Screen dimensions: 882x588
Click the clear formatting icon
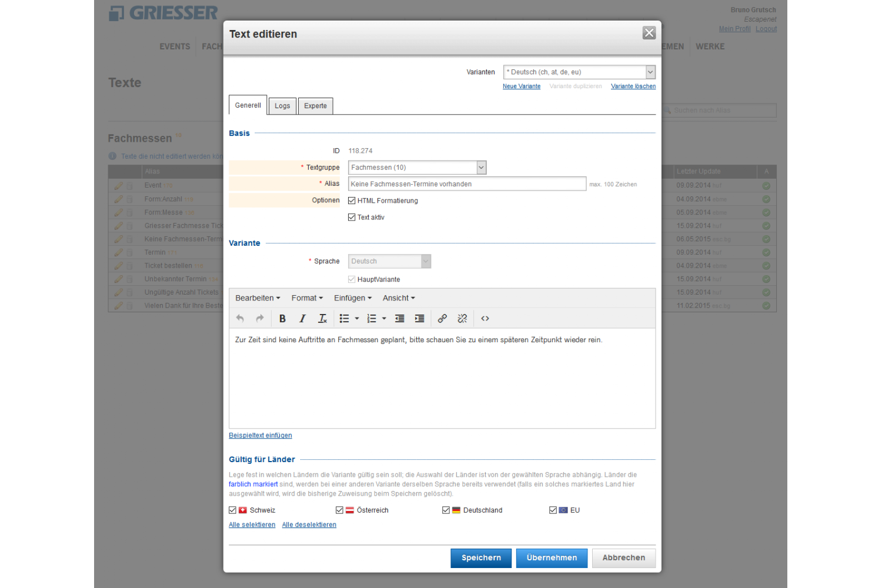coord(322,319)
